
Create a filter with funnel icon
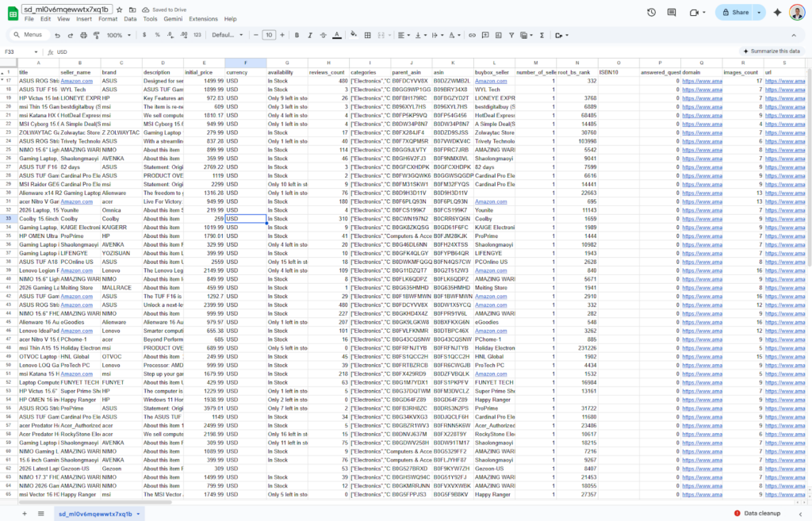coord(511,35)
